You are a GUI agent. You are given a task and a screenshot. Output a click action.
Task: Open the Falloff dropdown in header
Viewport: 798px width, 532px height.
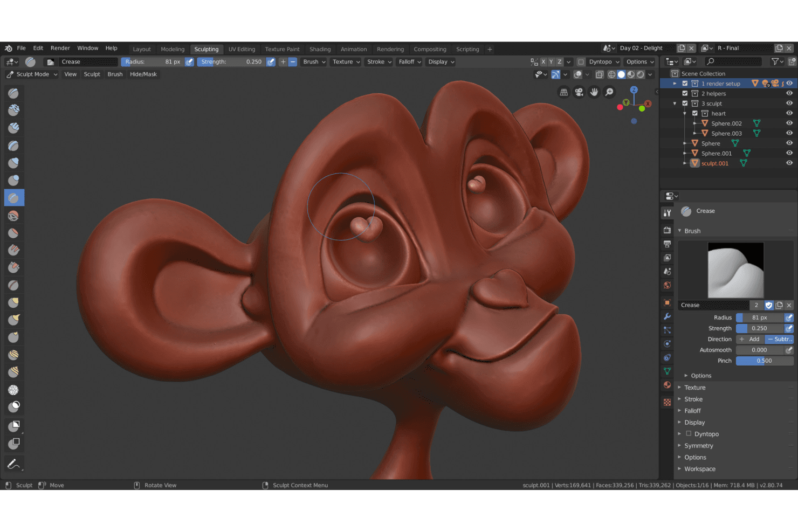[410, 62]
